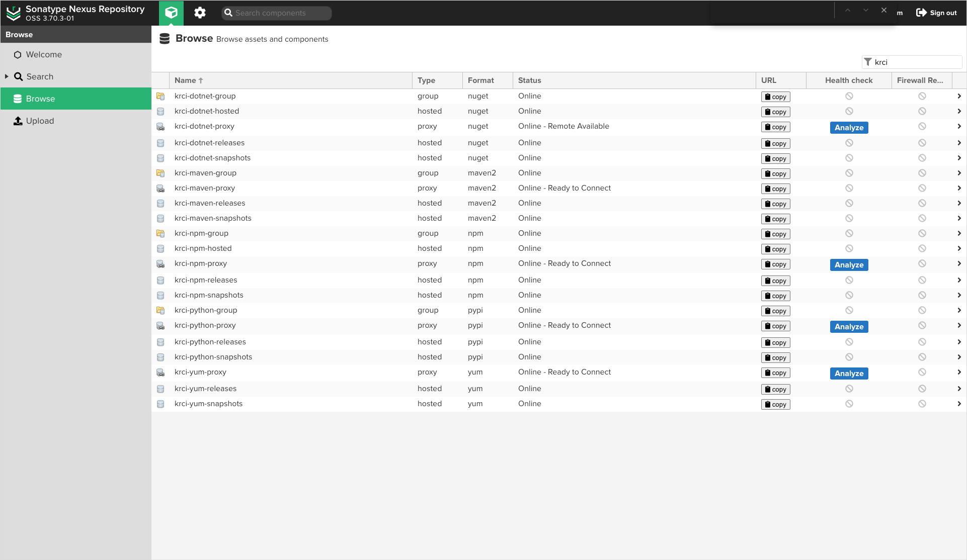The width and height of the screenshot is (967, 560).
Task: Click the database icon next to Browse title
Action: tap(164, 38)
